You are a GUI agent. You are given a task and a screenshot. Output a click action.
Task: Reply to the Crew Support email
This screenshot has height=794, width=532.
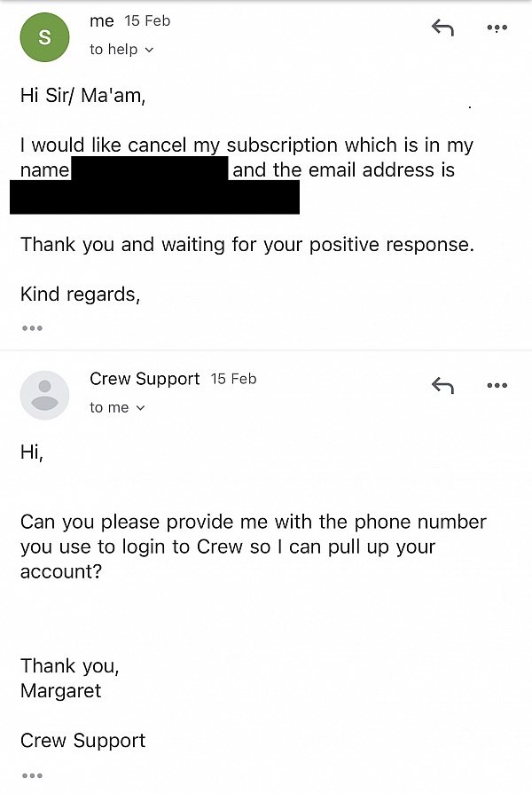(x=442, y=386)
